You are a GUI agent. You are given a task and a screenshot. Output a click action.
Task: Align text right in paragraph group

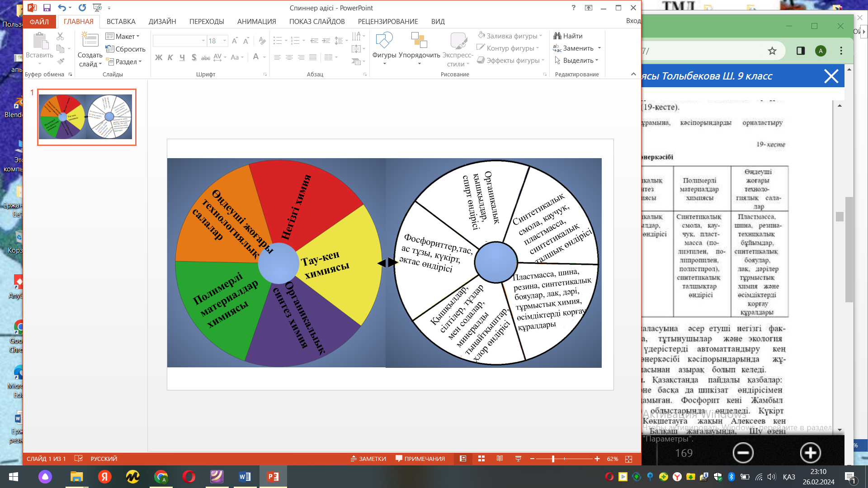tap(301, 57)
